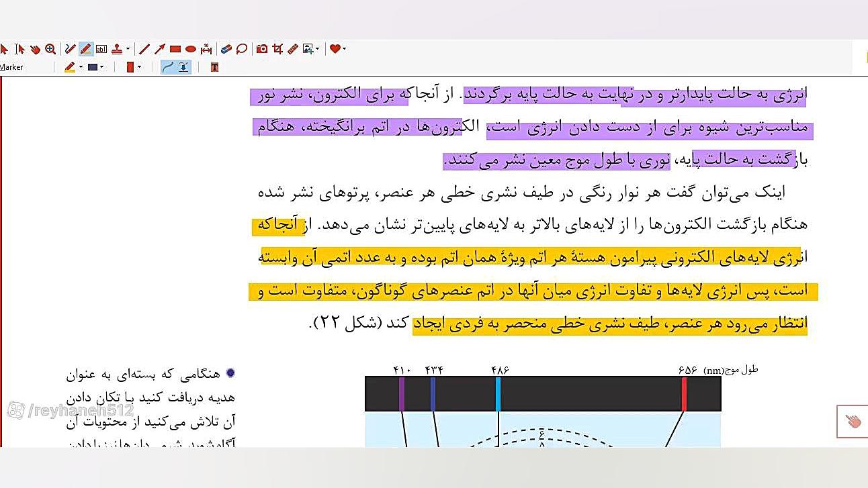Choose the straight line tool
The image size is (868, 488).
pyautogui.click(x=144, y=49)
